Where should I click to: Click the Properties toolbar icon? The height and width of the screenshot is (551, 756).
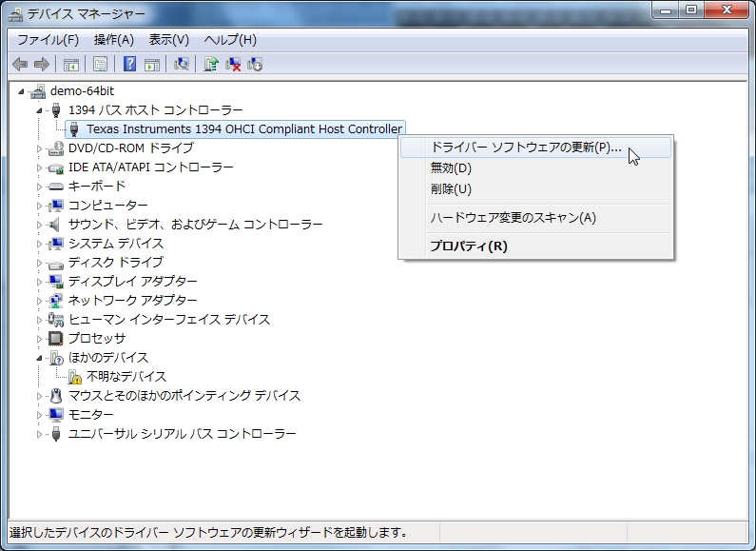click(100, 65)
